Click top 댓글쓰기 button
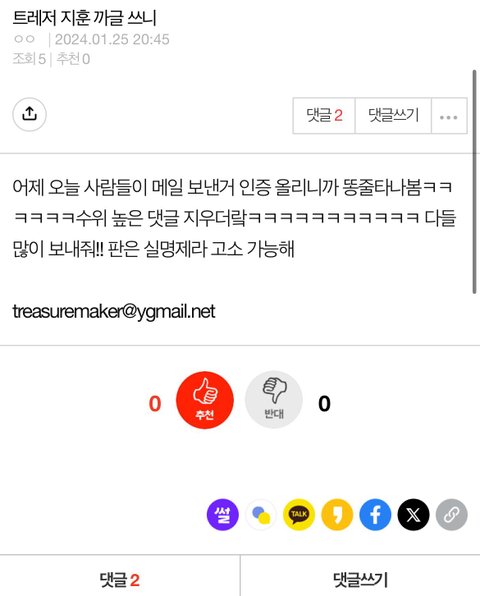Image resolution: width=480 pixels, height=596 pixels. [x=393, y=116]
